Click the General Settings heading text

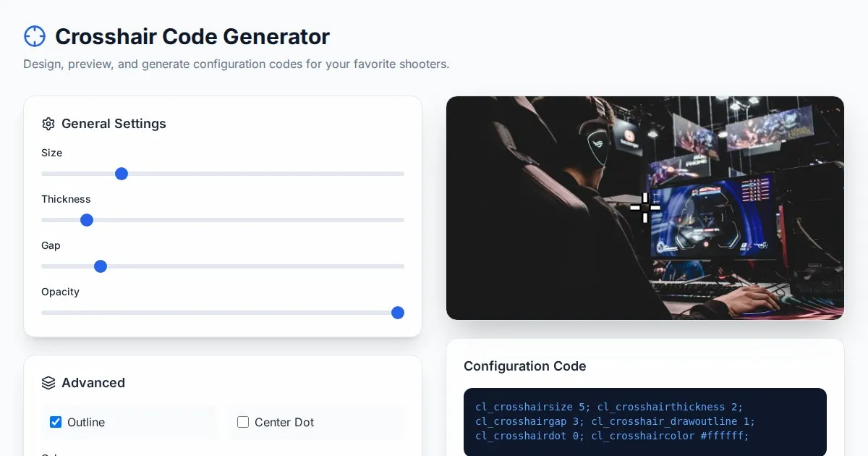click(x=114, y=124)
